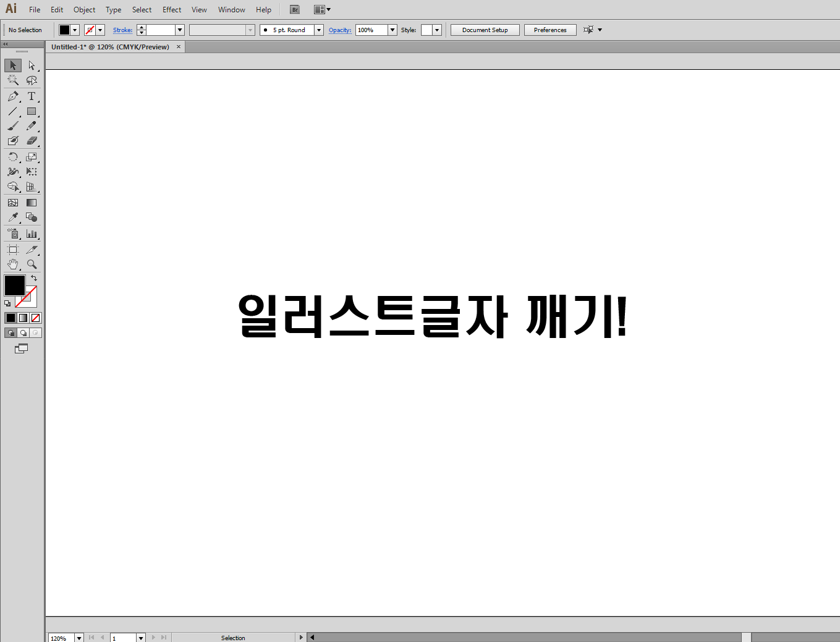
Task: Open the Type menu
Action: click(x=114, y=10)
